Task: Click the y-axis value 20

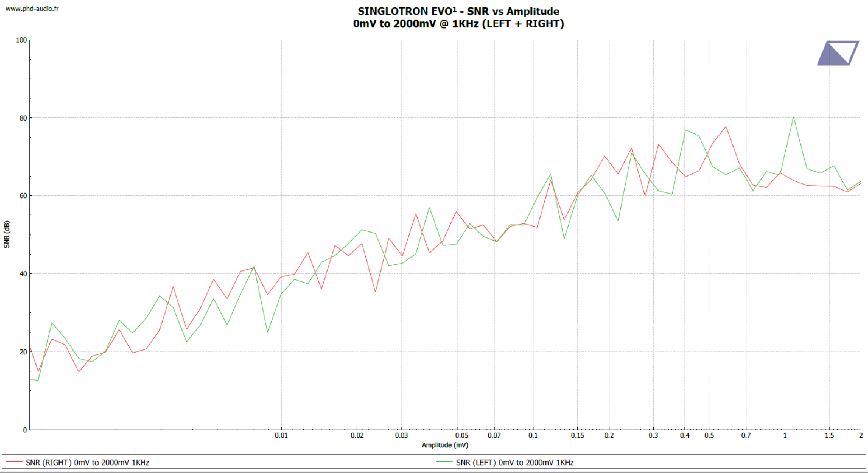Action: point(23,352)
